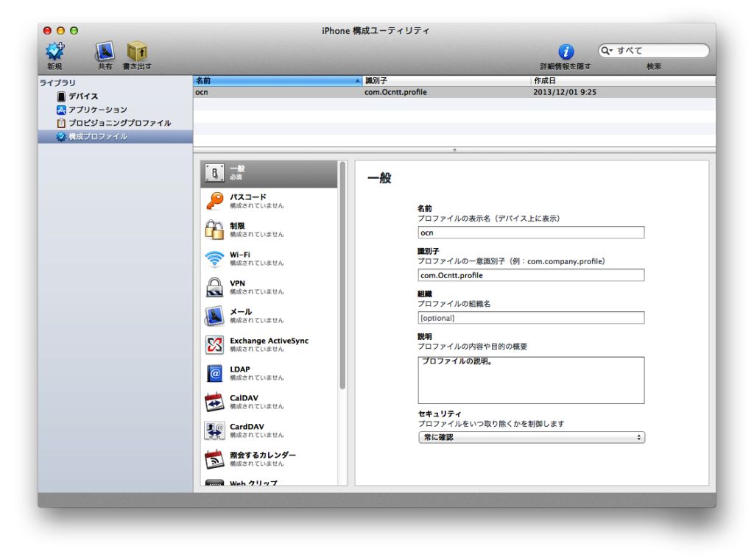
Task: Click the 識別子 field with com.Ocntt.profile
Action: [531, 275]
